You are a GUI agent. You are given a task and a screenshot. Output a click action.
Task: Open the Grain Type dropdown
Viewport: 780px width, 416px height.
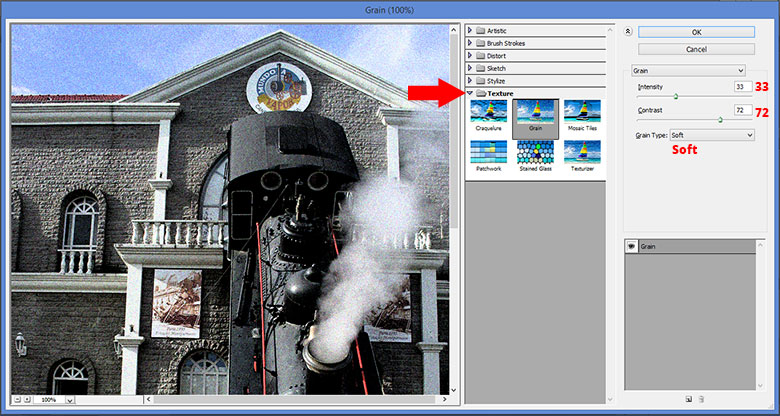710,135
